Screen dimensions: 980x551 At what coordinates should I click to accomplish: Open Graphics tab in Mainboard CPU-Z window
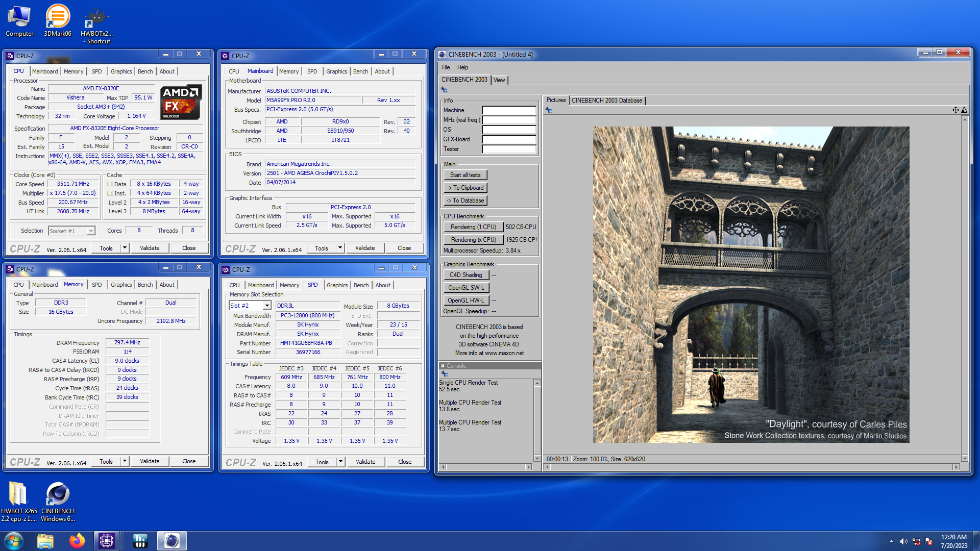click(336, 71)
